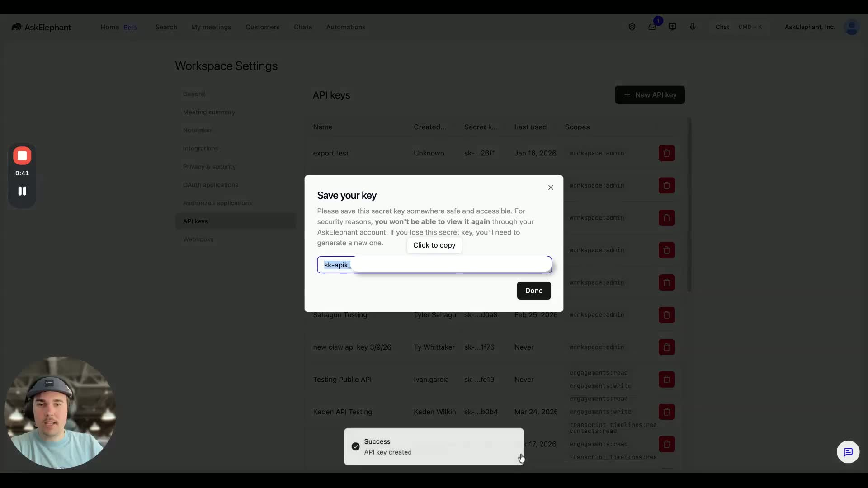The width and height of the screenshot is (868, 488).
Task: Open the inbox notifications icon
Action: 652,27
